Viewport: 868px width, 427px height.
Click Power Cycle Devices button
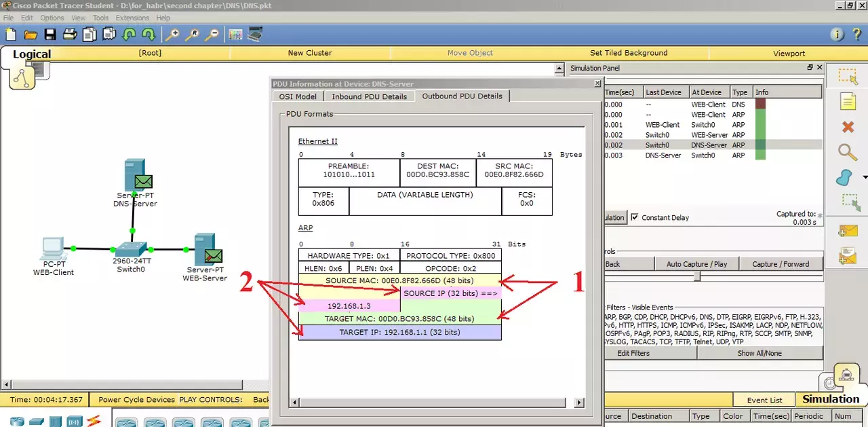tap(136, 400)
